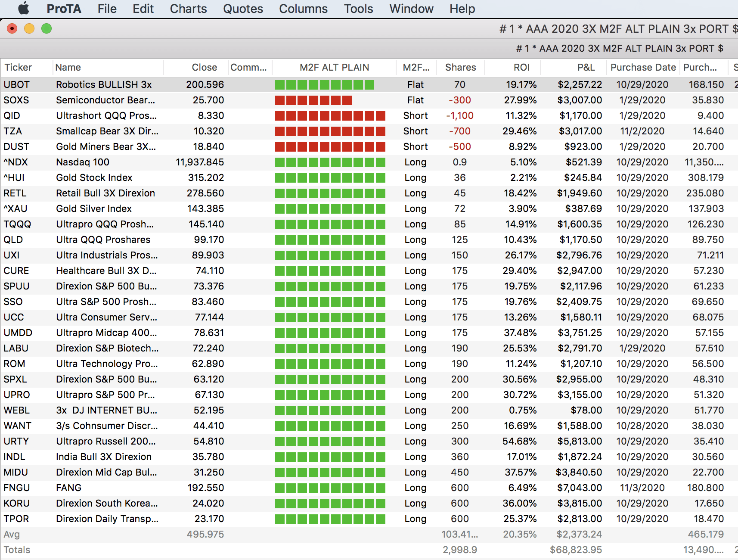Select the CURE ticker cell
Image resolution: width=738 pixels, height=560 pixels.
coord(16,271)
